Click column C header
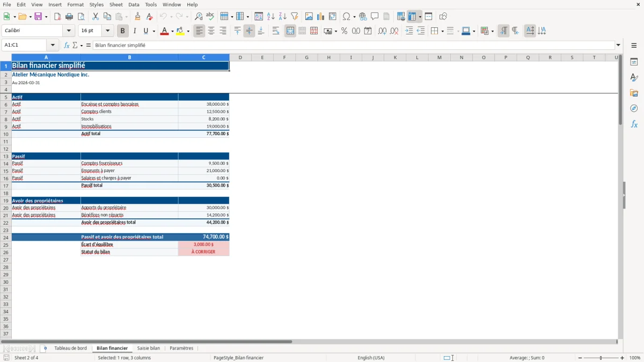The height and width of the screenshot is (362, 644). click(203, 57)
